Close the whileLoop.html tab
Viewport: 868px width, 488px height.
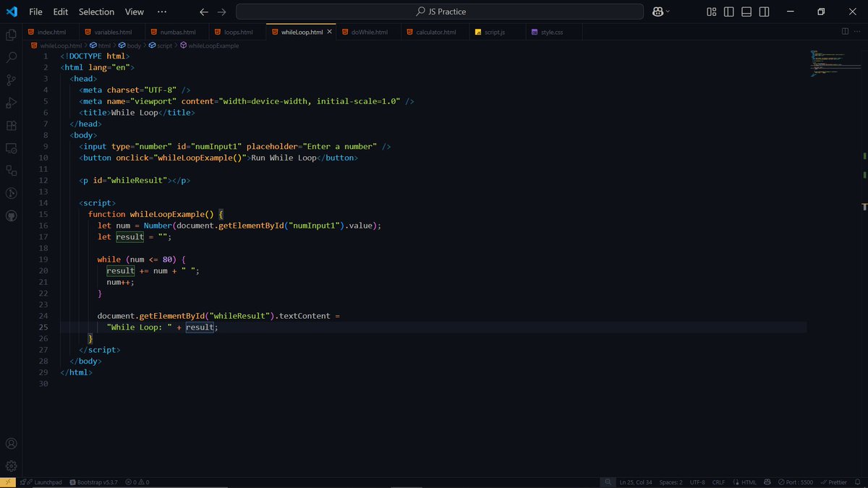(330, 32)
